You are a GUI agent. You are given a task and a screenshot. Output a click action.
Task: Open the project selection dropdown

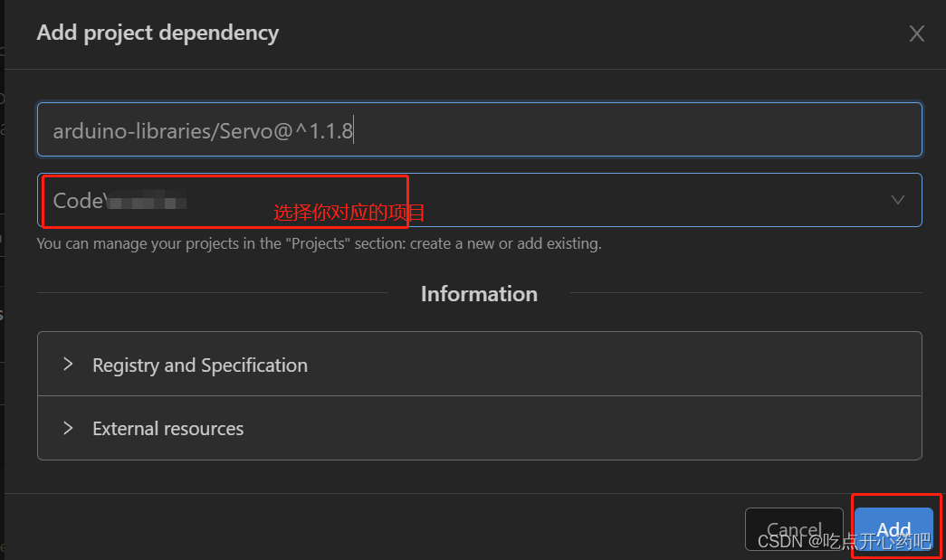(479, 200)
